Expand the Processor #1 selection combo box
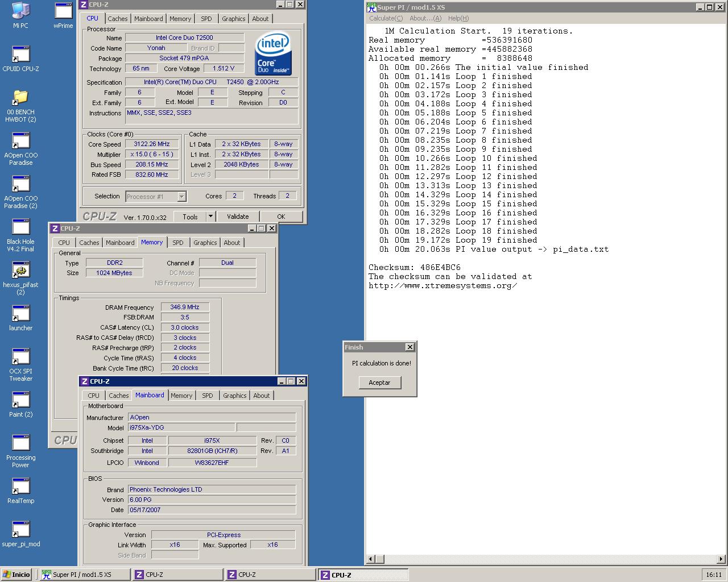The image size is (728, 582). point(156,197)
